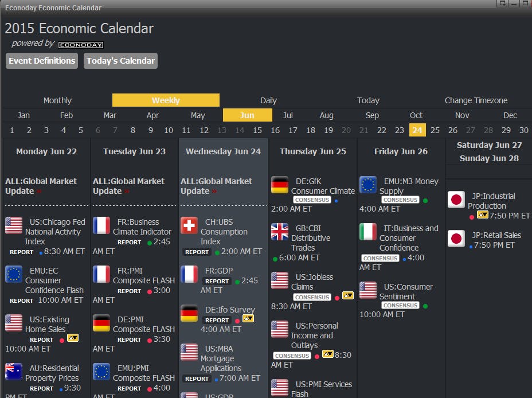Click the US flag beside Consumer Sentiment
This screenshot has width=532, height=398.
click(x=368, y=290)
